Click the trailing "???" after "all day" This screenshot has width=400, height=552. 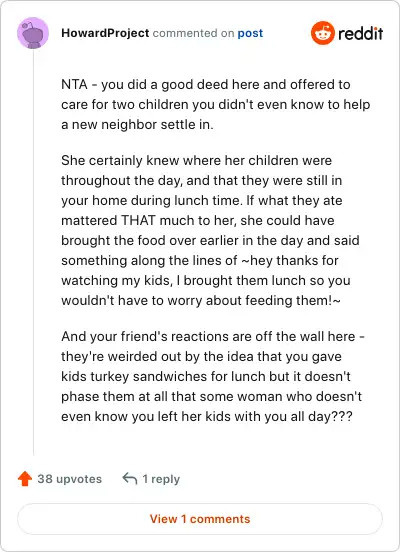pos(342,416)
